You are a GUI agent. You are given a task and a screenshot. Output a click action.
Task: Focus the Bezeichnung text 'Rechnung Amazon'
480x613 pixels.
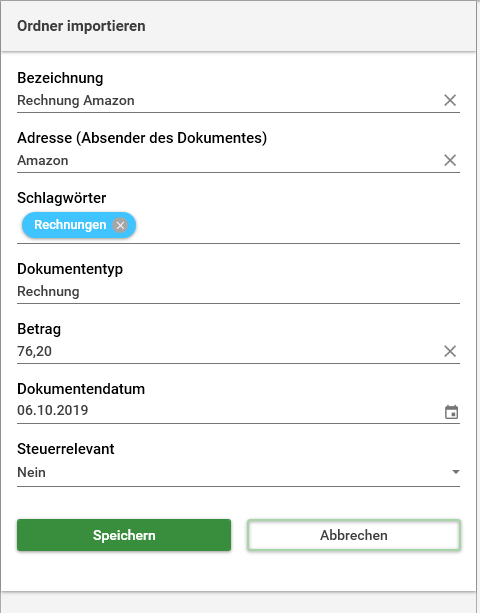(x=76, y=100)
